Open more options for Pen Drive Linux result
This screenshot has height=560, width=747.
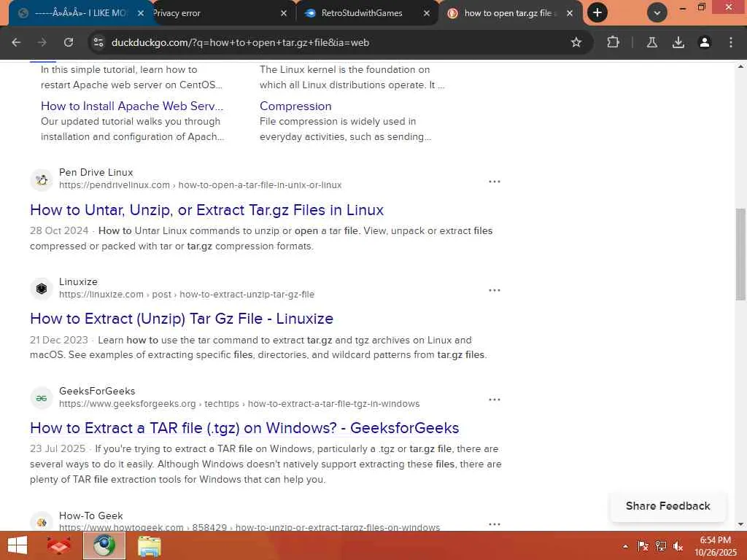[x=495, y=182]
